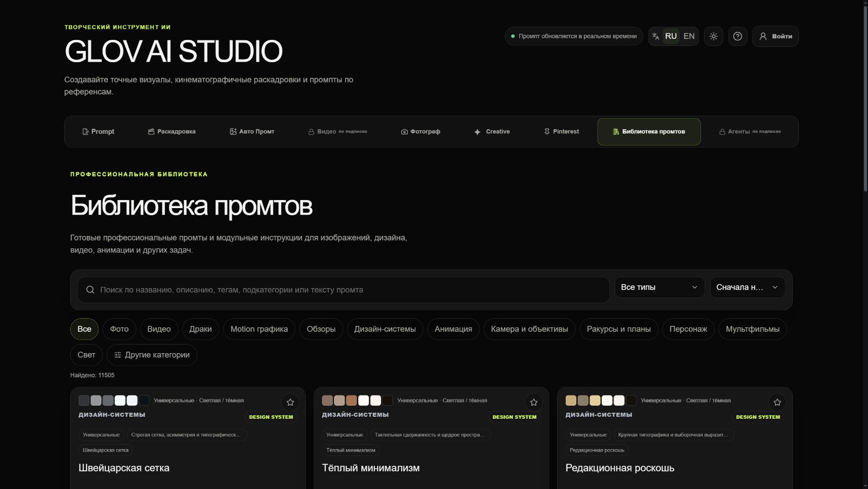Click the translate language icon

656,36
